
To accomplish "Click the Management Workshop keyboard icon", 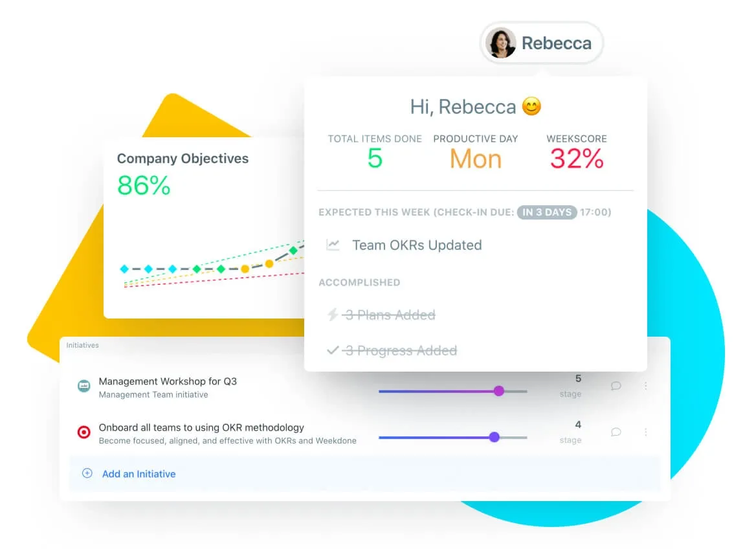I will 83,387.
